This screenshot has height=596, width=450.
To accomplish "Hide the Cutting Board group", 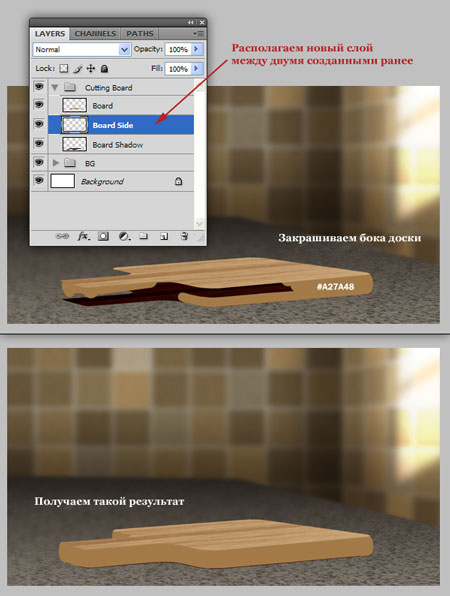I will tap(39, 87).
